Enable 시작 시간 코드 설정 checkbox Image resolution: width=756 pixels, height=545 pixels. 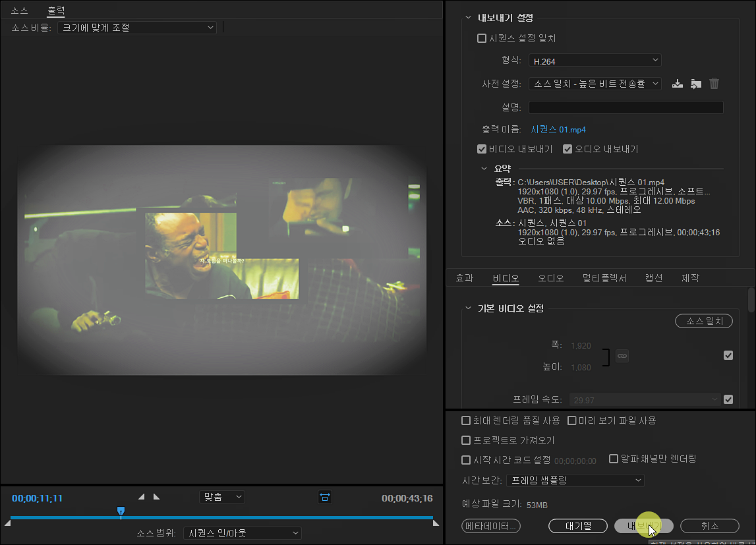click(466, 460)
